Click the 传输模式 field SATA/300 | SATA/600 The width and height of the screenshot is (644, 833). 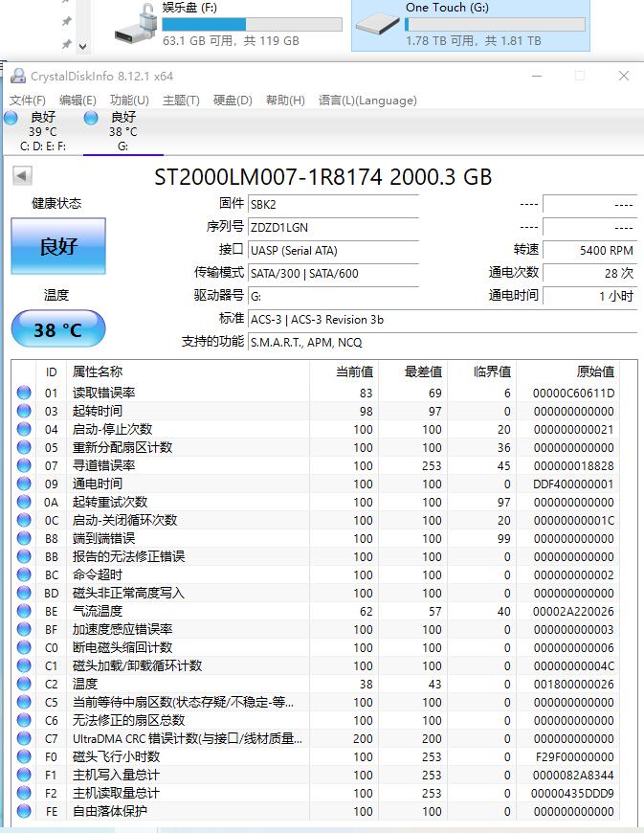333,273
